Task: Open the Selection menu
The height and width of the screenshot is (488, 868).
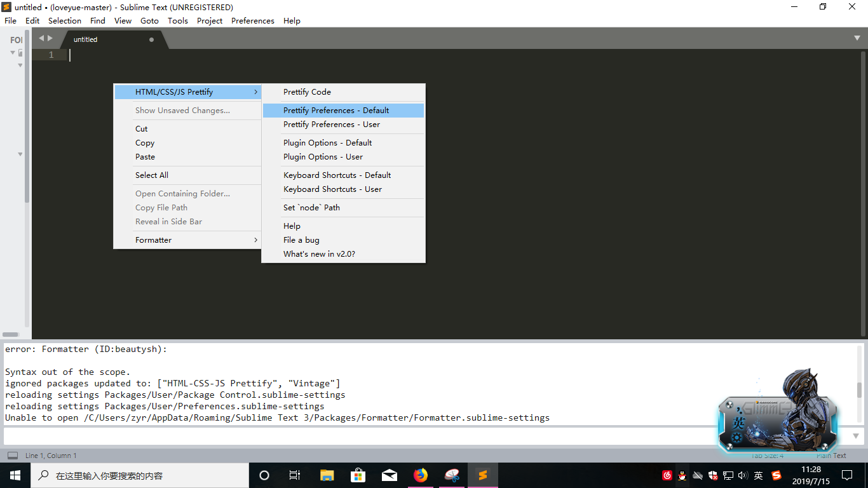Action: (x=65, y=20)
